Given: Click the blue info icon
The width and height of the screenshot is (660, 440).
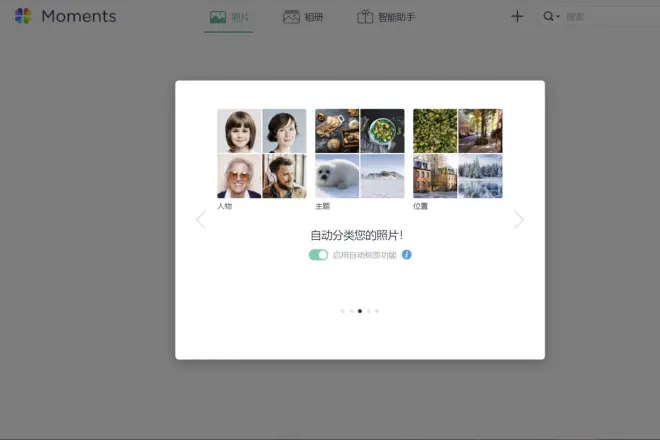Looking at the screenshot, I should click(x=407, y=255).
